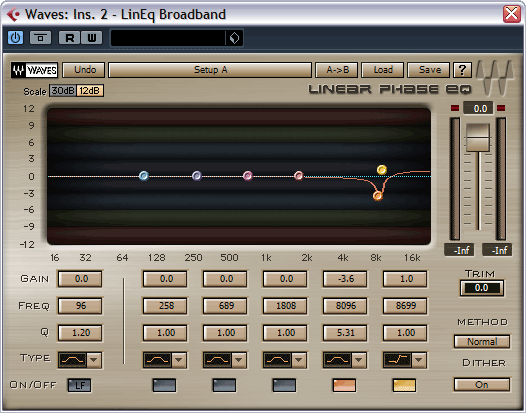Click the Trim value box
The height and width of the screenshot is (413, 526).
(481, 288)
